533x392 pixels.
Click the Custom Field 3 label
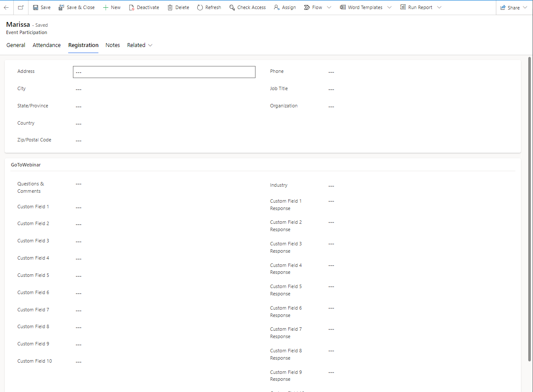tap(33, 241)
